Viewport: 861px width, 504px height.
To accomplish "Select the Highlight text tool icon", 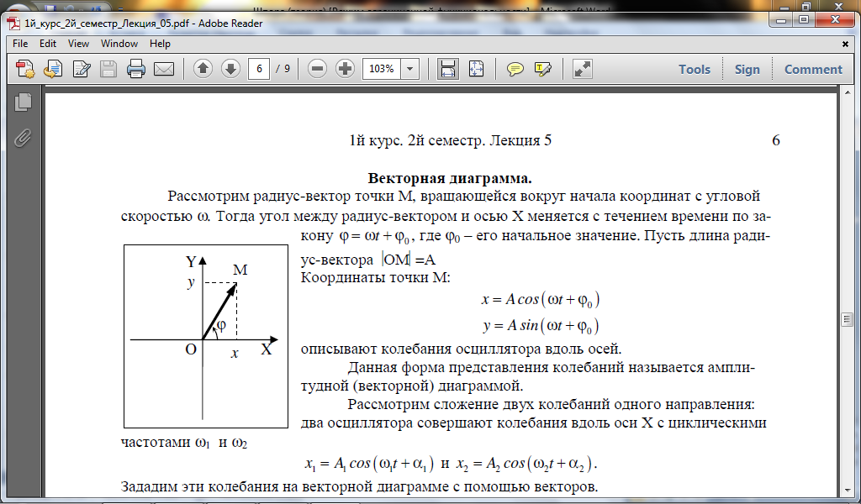I will [542, 69].
